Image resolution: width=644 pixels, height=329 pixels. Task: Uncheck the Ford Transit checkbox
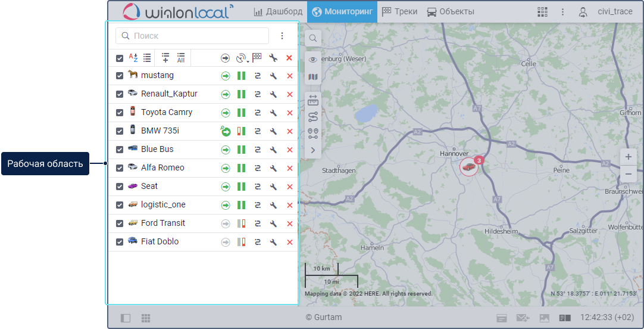tap(120, 224)
